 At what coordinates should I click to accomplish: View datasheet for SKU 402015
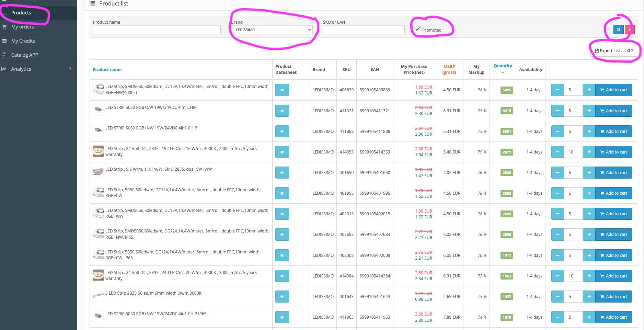(x=282, y=214)
